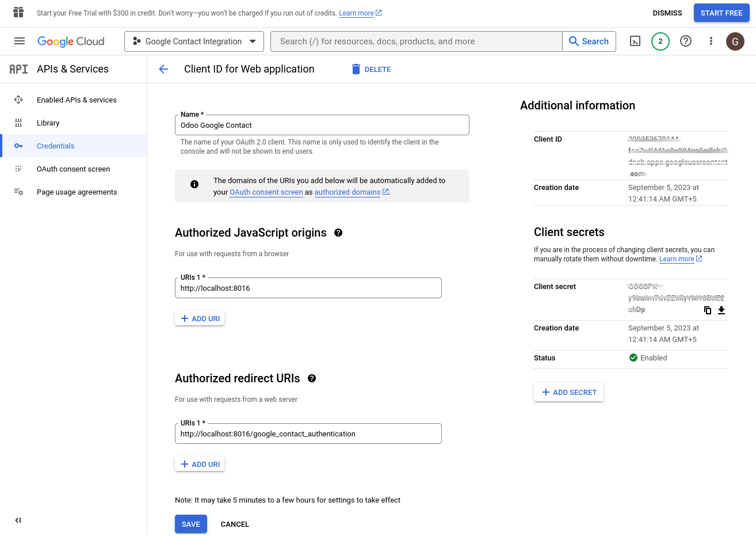
Task: Show help for Authorized redirect URIs
Action: click(312, 378)
